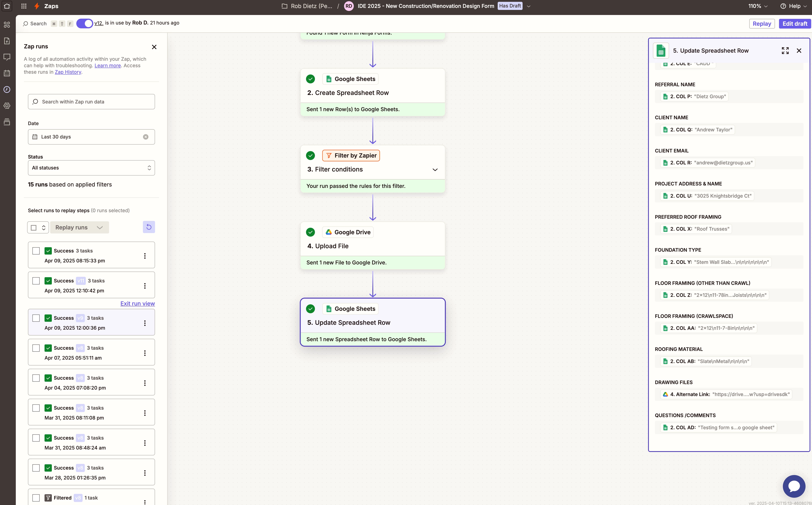Select the Upload File Google Drive step

pyautogui.click(x=372, y=246)
